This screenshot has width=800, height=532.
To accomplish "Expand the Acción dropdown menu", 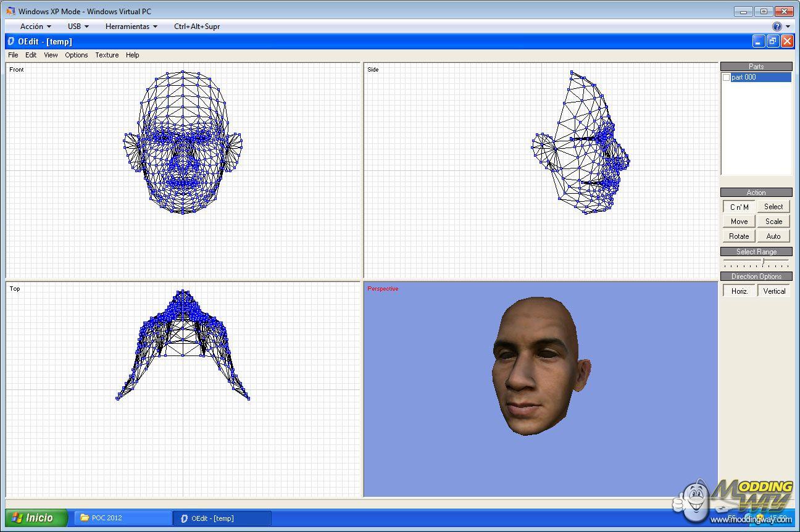I will [35, 27].
